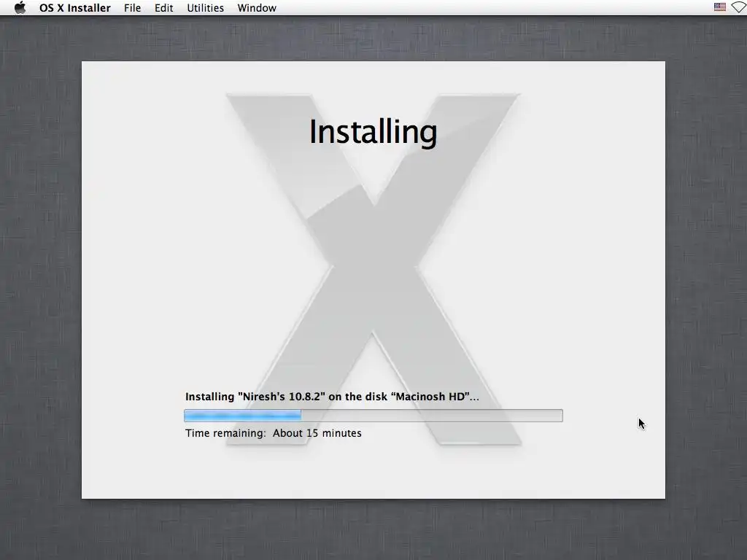This screenshot has width=747, height=560.
Task: Open the OS X Installer menu
Action: click(75, 8)
